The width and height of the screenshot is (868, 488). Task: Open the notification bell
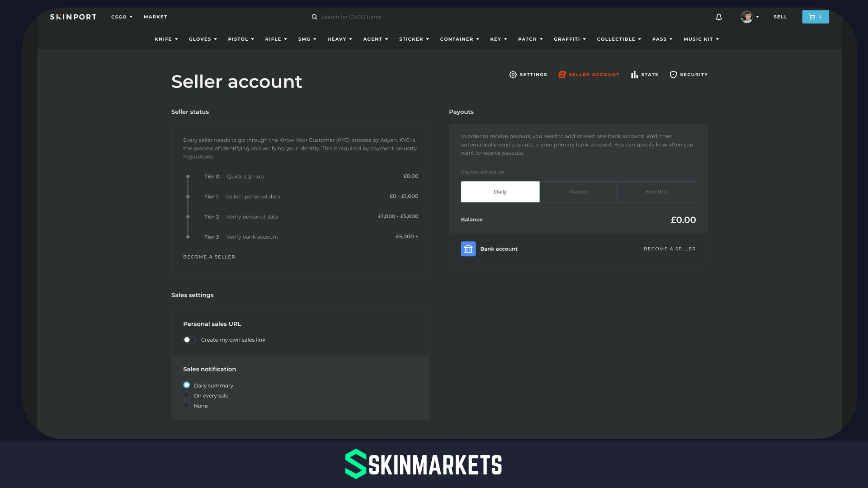(x=718, y=17)
